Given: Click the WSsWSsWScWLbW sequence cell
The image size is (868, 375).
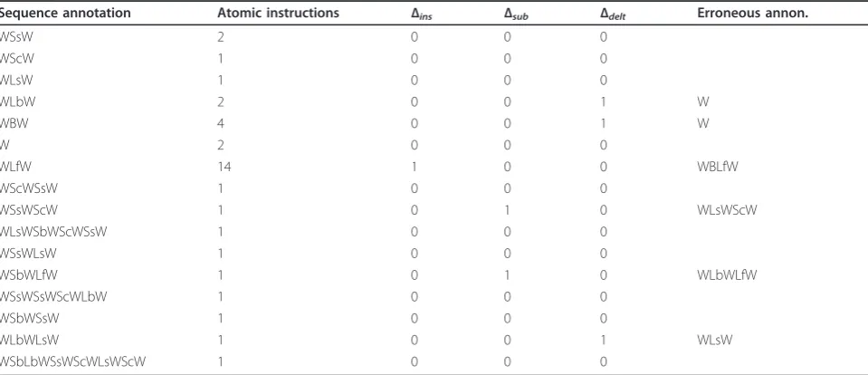Looking at the screenshot, I should pyautogui.click(x=53, y=296).
